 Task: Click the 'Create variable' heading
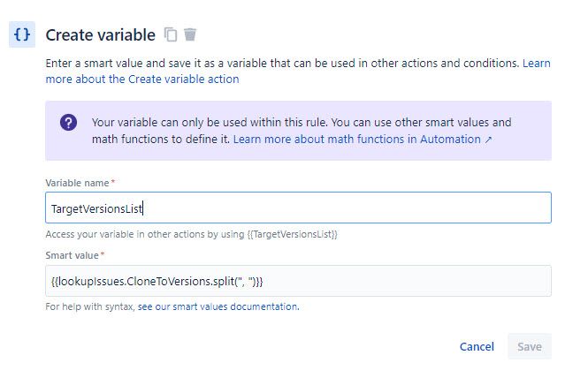pyautogui.click(x=99, y=34)
